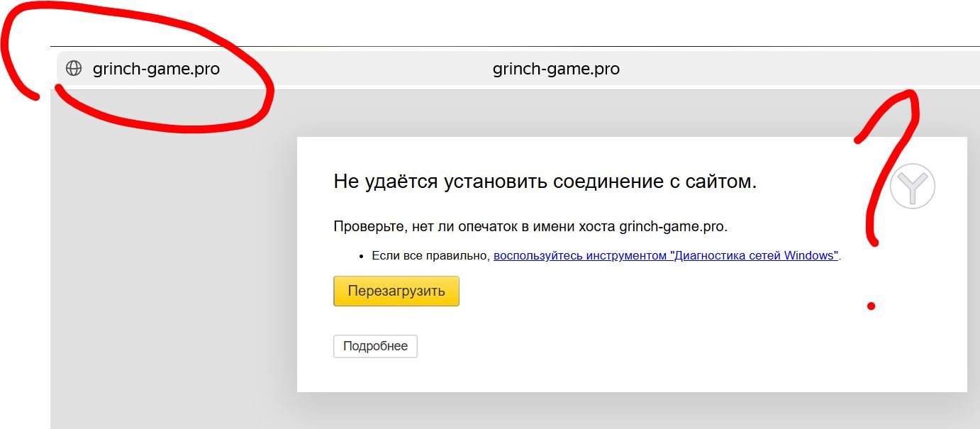Open the Диагностика сетей Windows link
This screenshot has width=980, height=429.
point(666,255)
